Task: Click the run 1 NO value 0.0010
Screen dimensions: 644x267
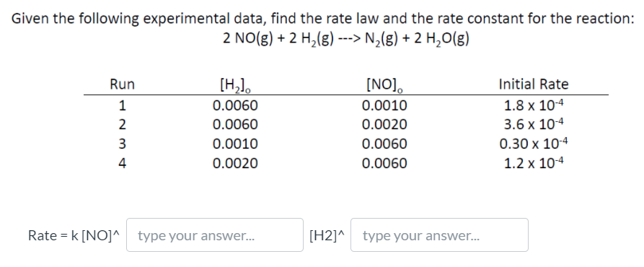Action: pos(384,105)
